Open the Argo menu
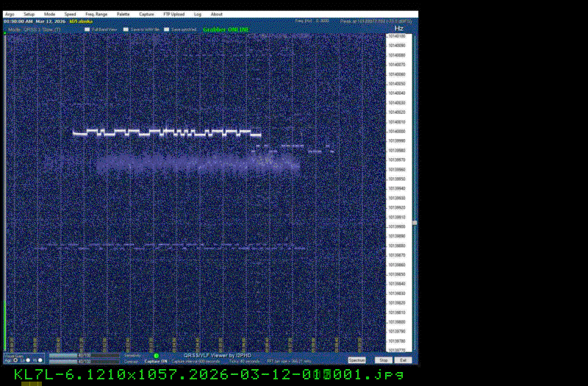588x386 pixels. pos(9,14)
